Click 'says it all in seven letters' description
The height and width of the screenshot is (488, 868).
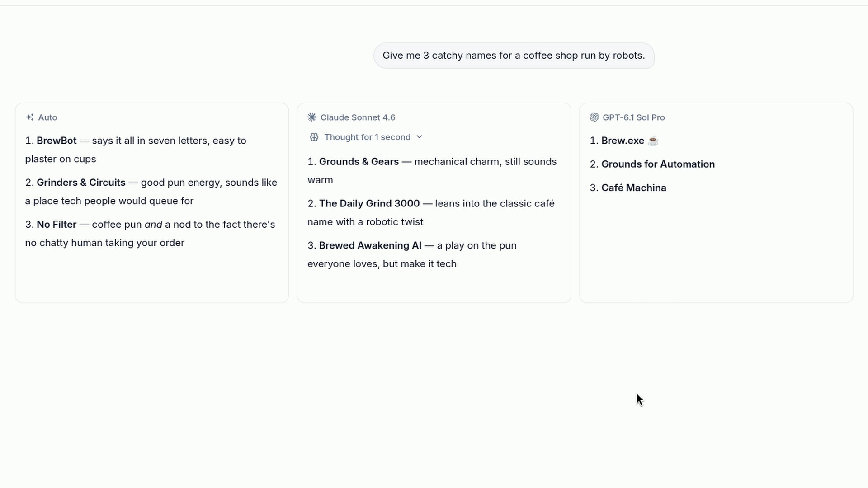(x=150, y=141)
